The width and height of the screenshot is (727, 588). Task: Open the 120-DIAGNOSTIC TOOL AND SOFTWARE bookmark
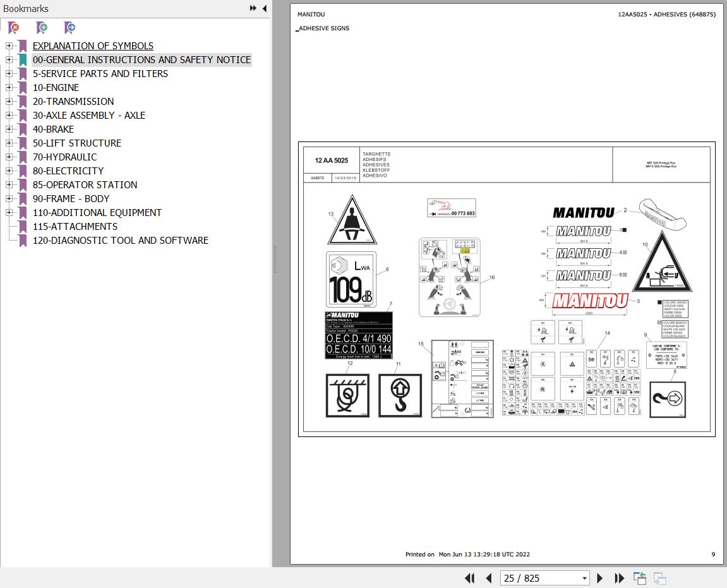pos(121,241)
